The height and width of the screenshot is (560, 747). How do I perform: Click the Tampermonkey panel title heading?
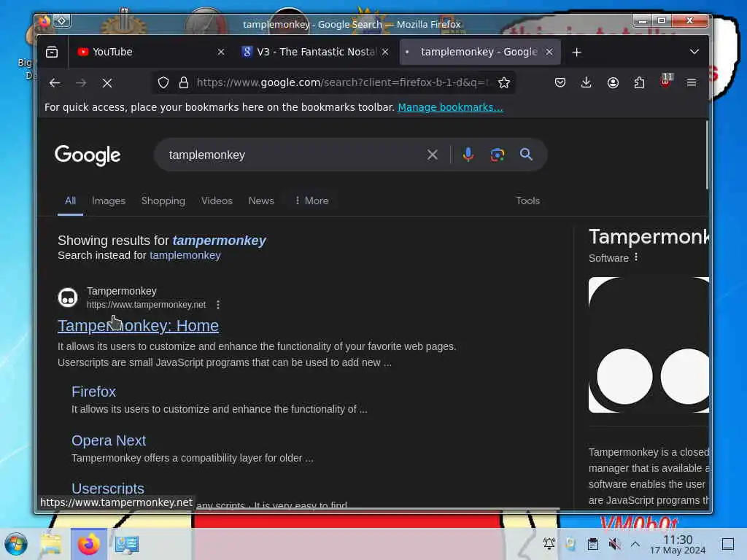(x=649, y=237)
